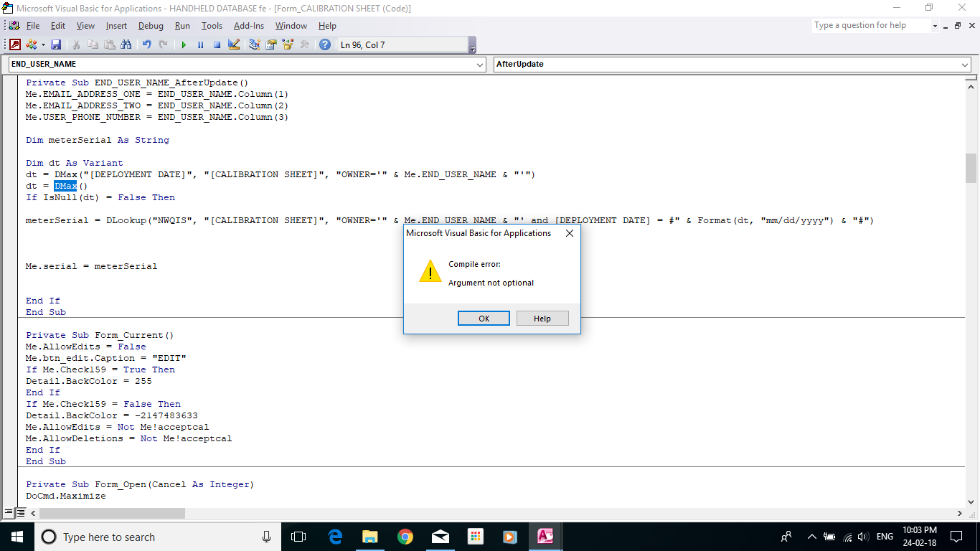Open Microsoft Edge from the taskbar

pyautogui.click(x=335, y=537)
